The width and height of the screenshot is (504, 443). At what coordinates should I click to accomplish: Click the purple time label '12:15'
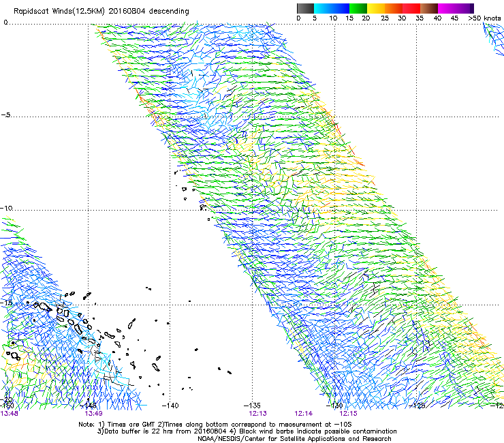click(349, 414)
